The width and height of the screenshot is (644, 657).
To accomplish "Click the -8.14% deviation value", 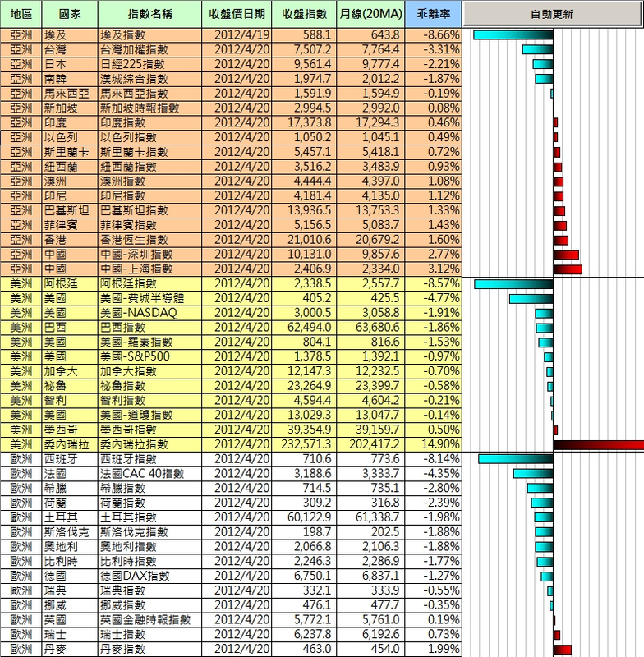I will 433,459.
